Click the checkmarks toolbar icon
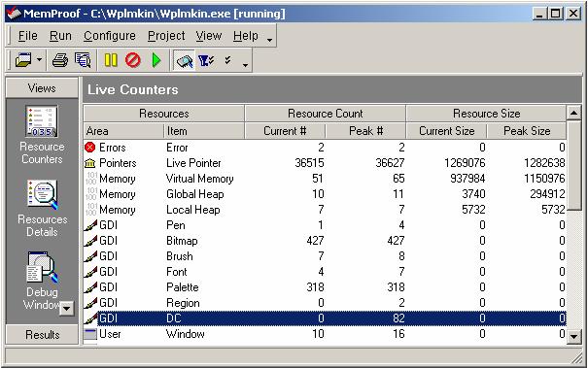 click(x=227, y=59)
